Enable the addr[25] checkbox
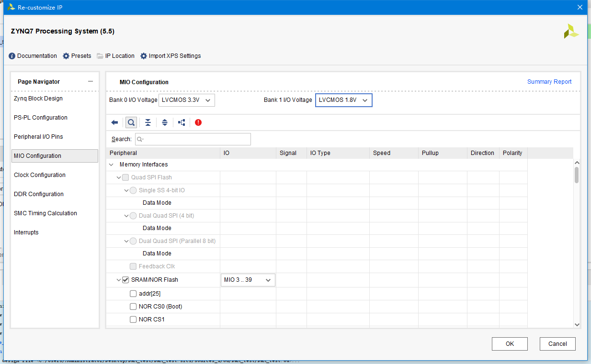This screenshot has height=364, width=591. (x=133, y=294)
